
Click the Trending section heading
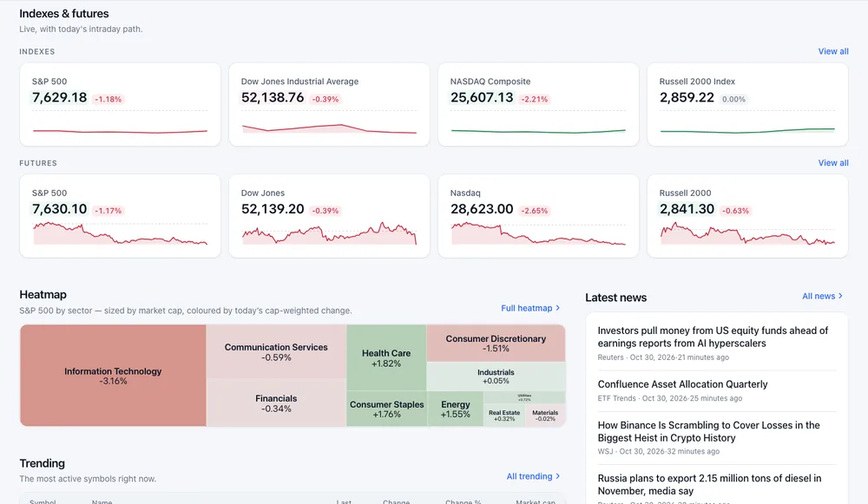(42, 463)
